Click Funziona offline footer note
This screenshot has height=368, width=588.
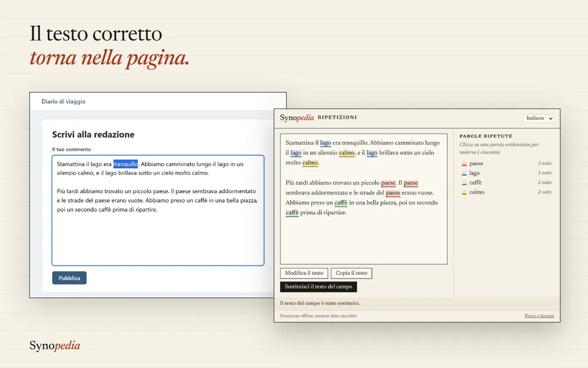318,316
